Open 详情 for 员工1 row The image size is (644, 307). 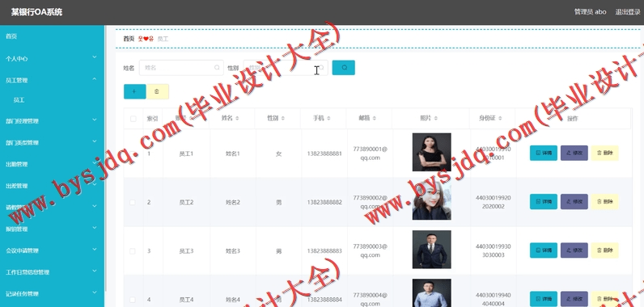click(544, 153)
